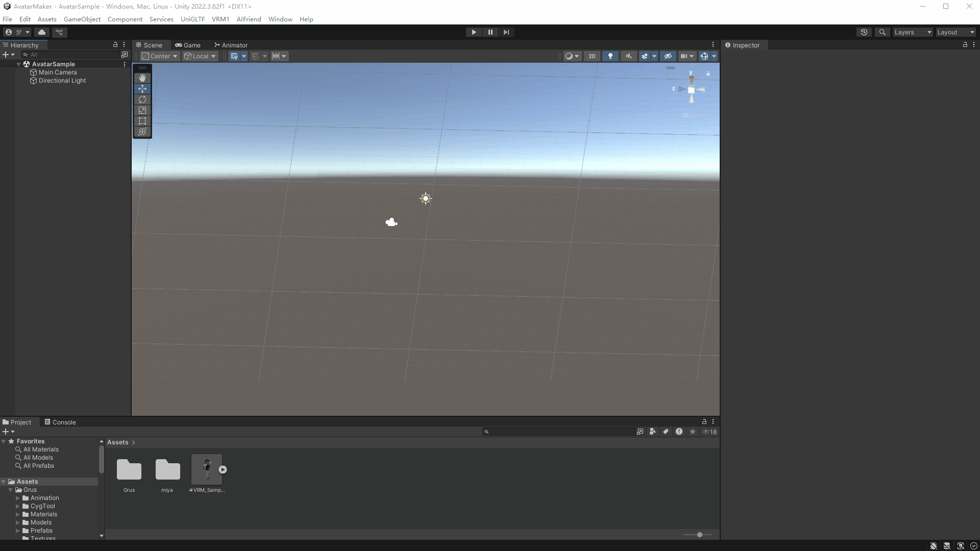
Task: Toggle scene audio mute
Action: pos(628,56)
